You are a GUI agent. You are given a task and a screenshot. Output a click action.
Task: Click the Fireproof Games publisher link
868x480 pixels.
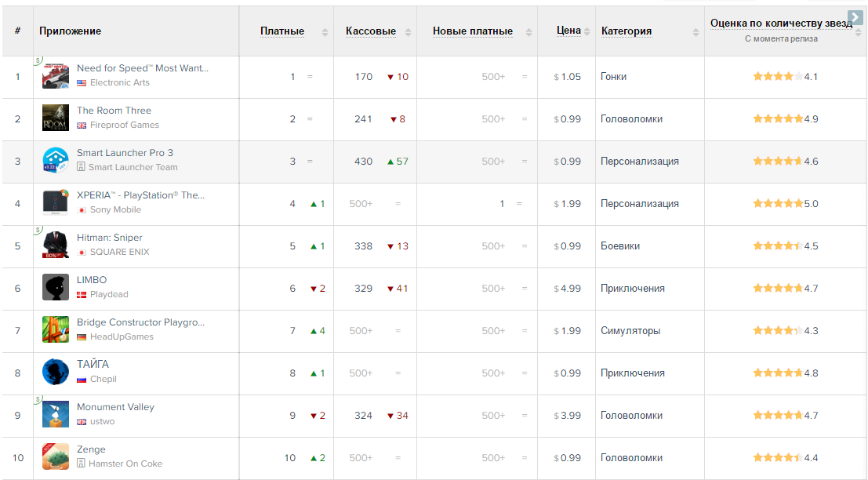pyautogui.click(x=124, y=125)
